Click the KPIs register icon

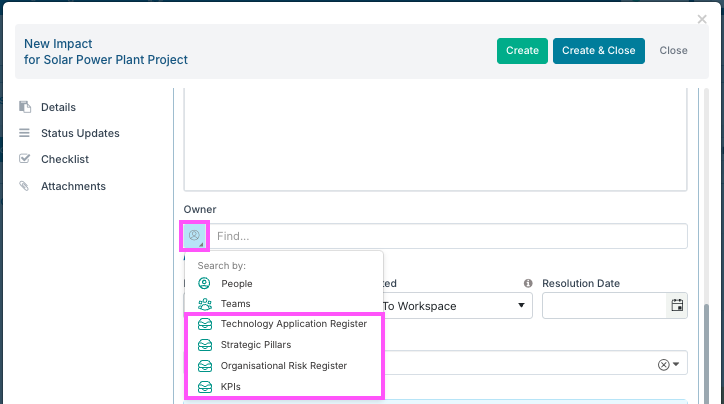point(205,387)
